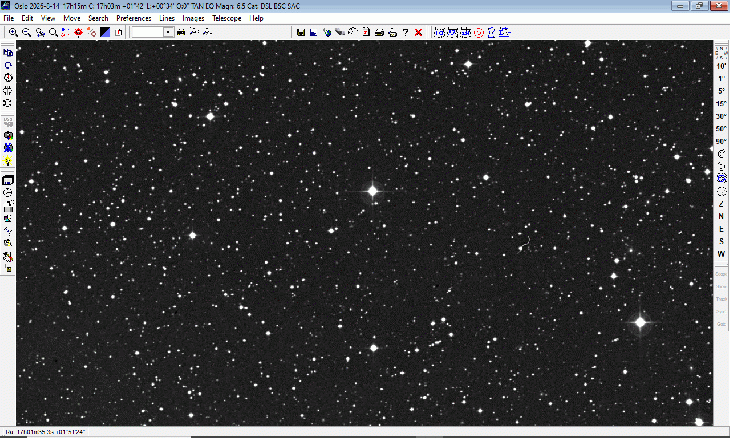Open the search box dropdown arrow
730x438 pixels.
(x=168, y=32)
